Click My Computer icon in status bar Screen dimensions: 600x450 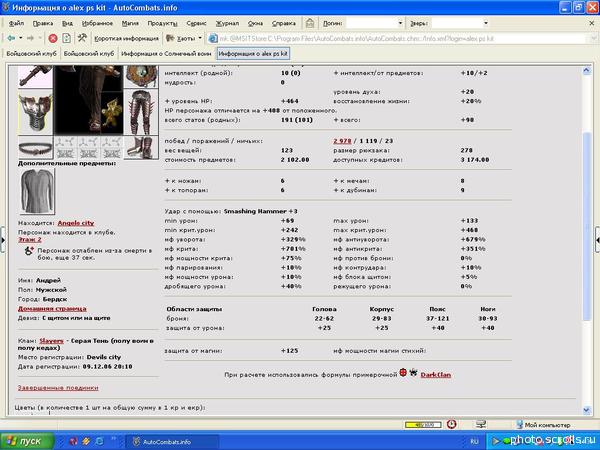pyautogui.click(x=519, y=424)
